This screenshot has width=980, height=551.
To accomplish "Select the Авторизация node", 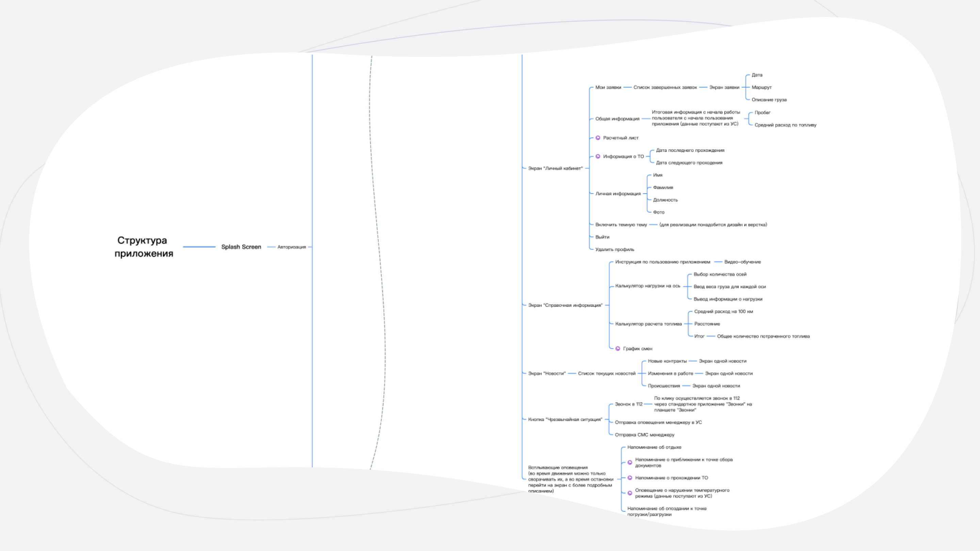I will pyautogui.click(x=291, y=247).
